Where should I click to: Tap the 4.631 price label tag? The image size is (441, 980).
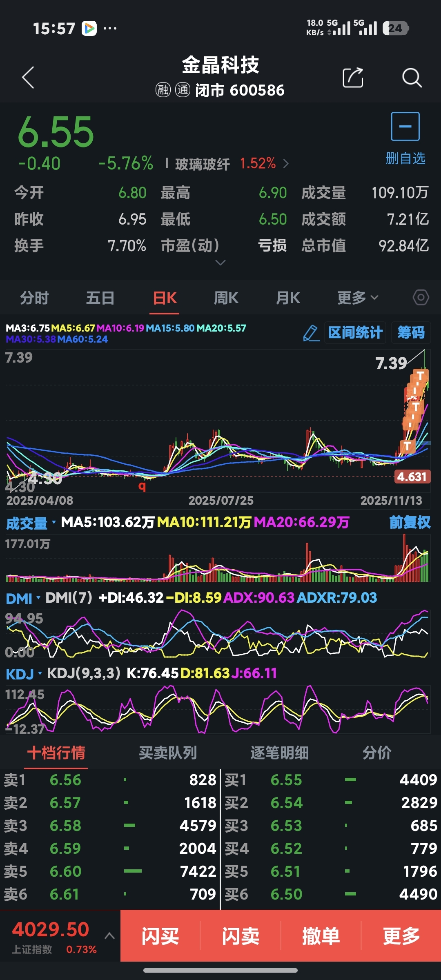(x=412, y=477)
